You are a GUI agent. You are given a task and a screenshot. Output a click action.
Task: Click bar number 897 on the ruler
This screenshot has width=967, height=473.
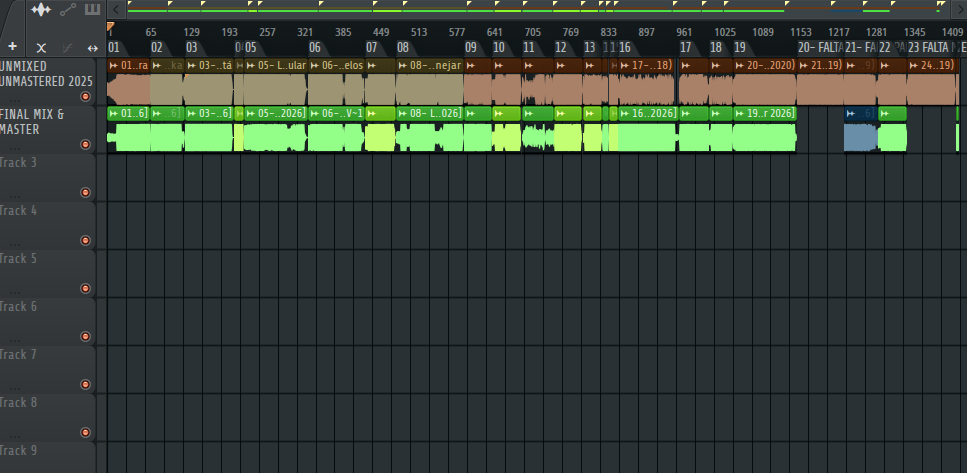point(646,32)
